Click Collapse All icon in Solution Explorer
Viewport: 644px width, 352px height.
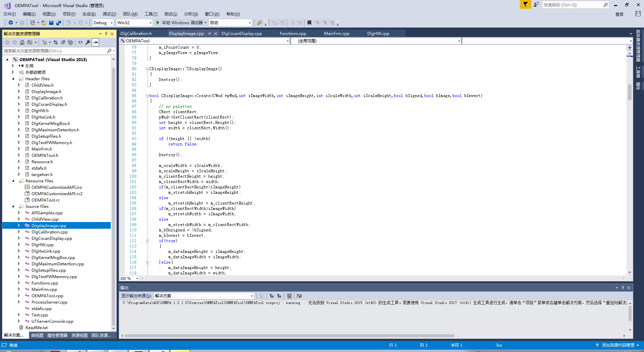(63, 42)
